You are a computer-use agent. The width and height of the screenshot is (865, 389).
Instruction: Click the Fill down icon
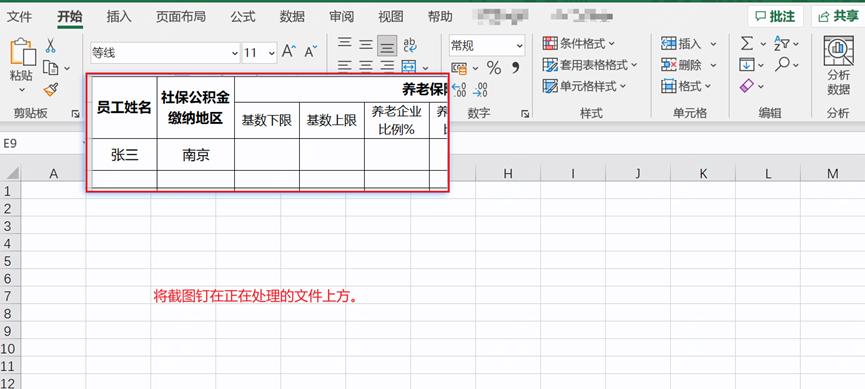pyautogui.click(x=747, y=65)
